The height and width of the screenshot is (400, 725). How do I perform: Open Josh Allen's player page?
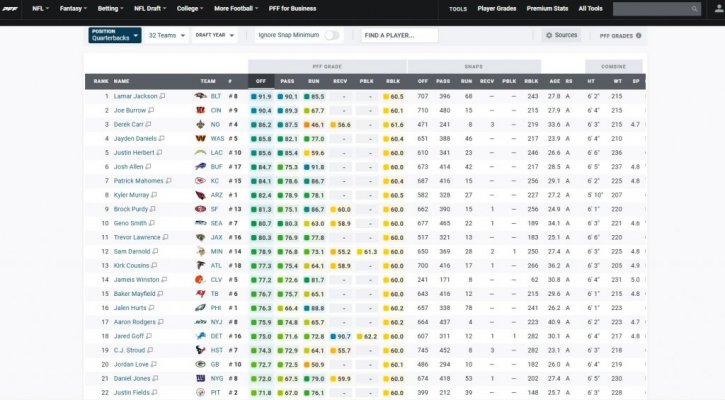click(128, 166)
